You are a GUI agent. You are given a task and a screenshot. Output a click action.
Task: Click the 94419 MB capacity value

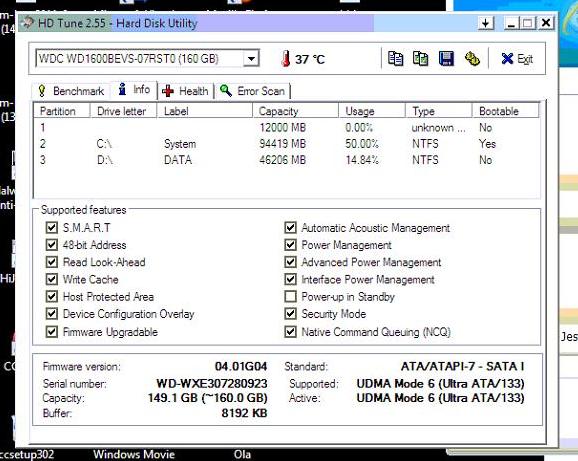pyautogui.click(x=282, y=144)
